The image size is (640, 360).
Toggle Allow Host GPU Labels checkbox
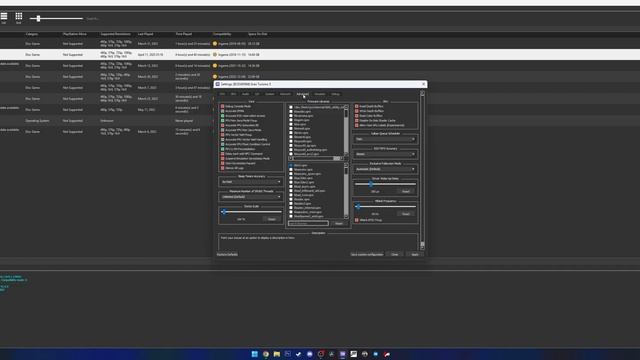(x=357, y=125)
